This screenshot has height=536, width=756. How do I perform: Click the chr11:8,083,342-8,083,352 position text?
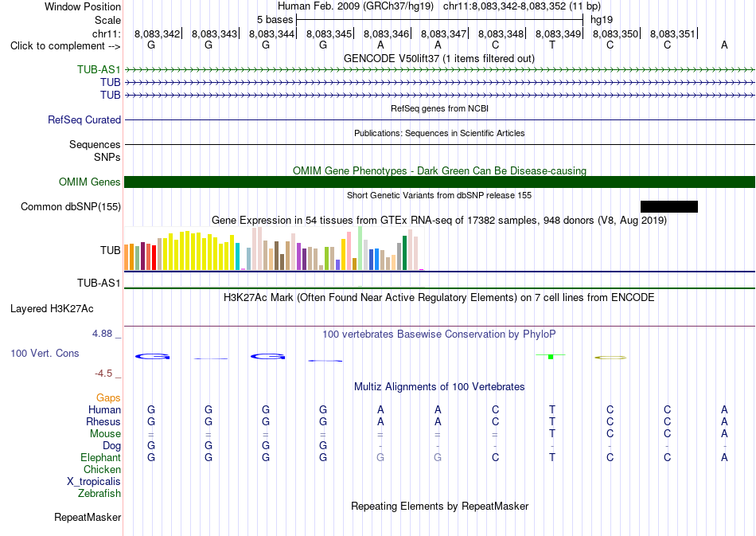[x=522, y=6]
